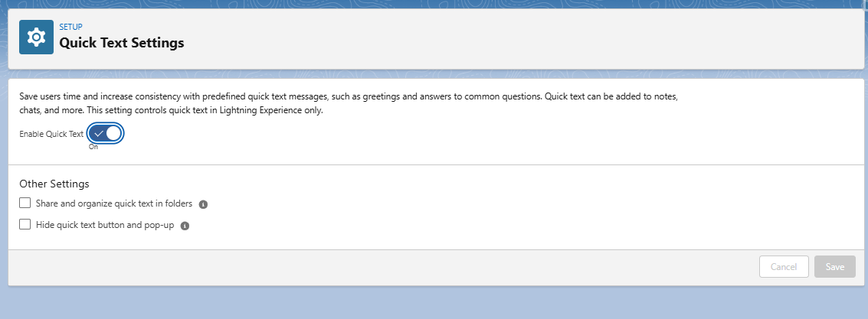Disable the Enable Quick Text toggle

tap(106, 133)
